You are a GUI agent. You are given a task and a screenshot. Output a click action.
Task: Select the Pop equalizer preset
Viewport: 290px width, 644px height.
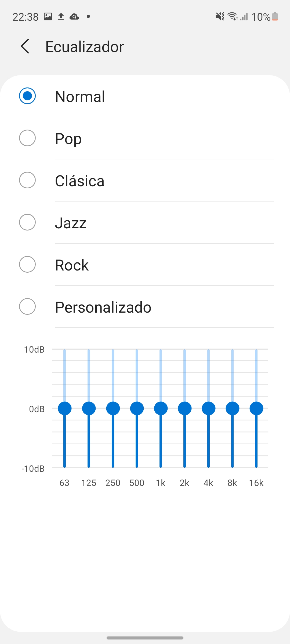click(x=27, y=138)
